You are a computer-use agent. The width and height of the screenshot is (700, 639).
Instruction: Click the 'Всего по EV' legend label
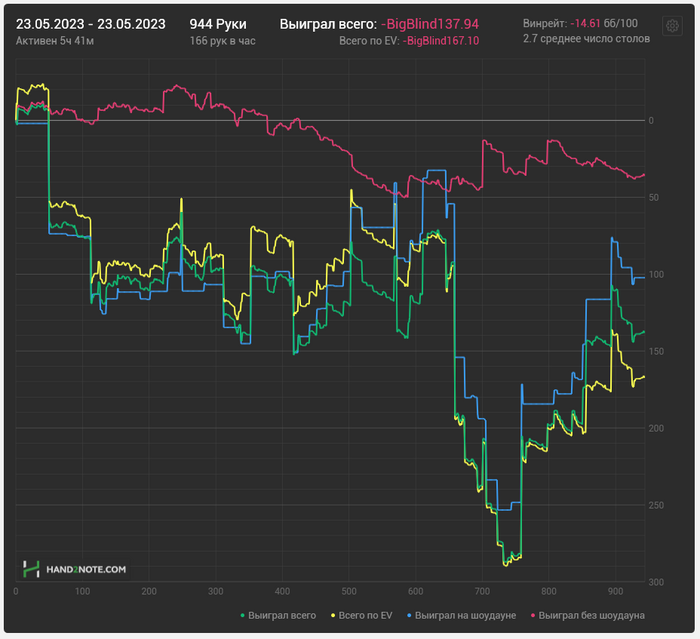(x=365, y=615)
